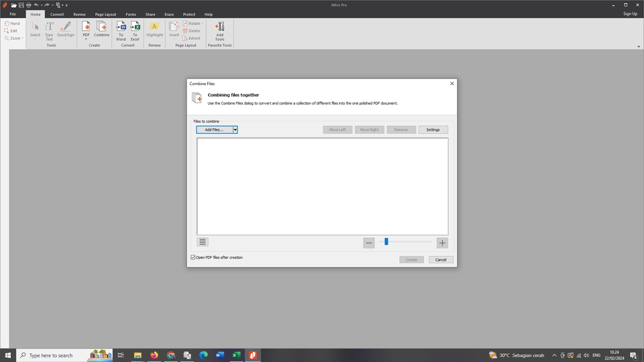644x362 pixels.
Task: Click the Combine icon in Create group
Action: pos(101,29)
